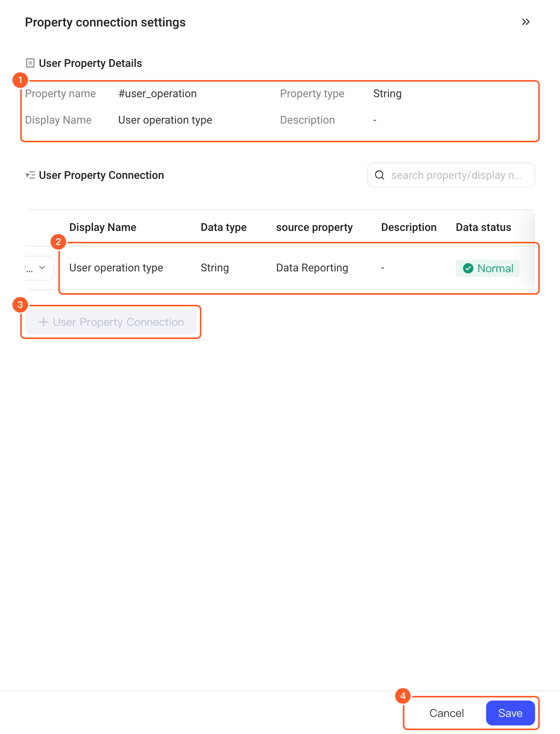
Task: Click the Display Name column header
Action: pyautogui.click(x=103, y=227)
